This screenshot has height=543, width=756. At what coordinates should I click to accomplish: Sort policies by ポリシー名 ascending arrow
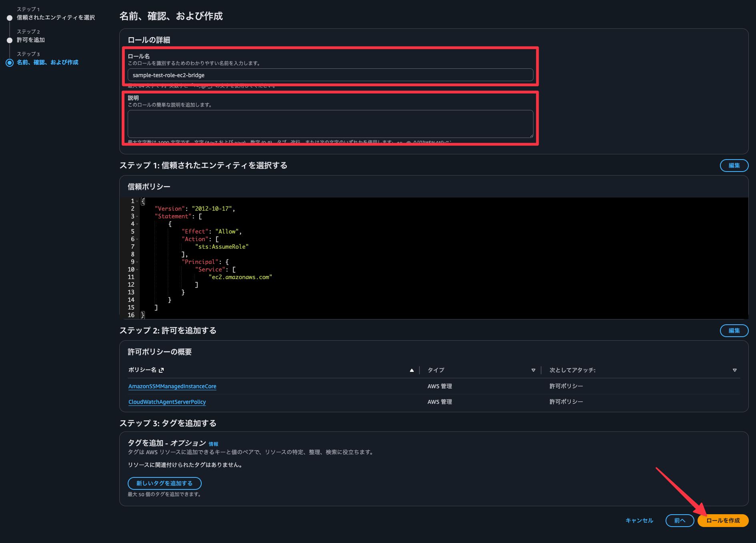[x=411, y=370]
